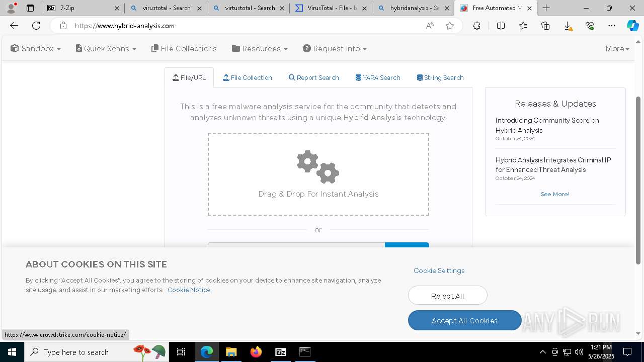This screenshot has width=644, height=362.
Task: Open Edge Settings and more menu
Action: click(612, 26)
